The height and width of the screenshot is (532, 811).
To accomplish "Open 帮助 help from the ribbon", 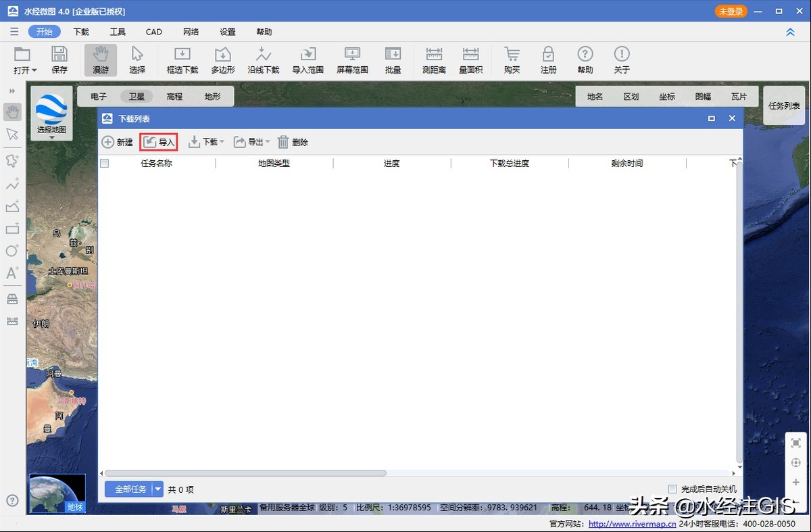I will (x=585, y=60).
